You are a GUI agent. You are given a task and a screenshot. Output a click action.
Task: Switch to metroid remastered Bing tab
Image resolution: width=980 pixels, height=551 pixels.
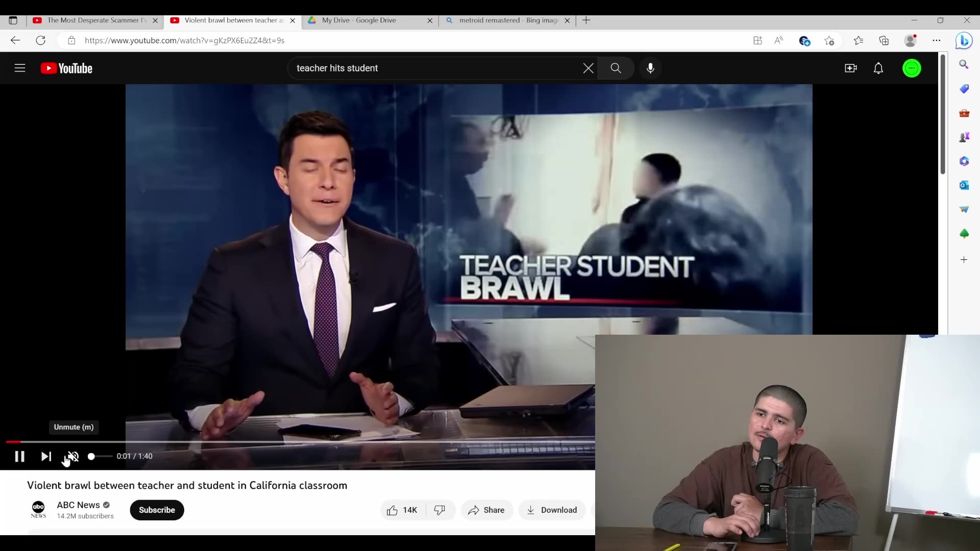508,20
